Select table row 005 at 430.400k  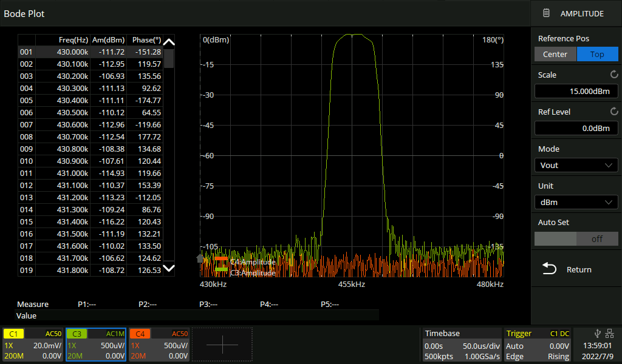[x=91, y=100]
